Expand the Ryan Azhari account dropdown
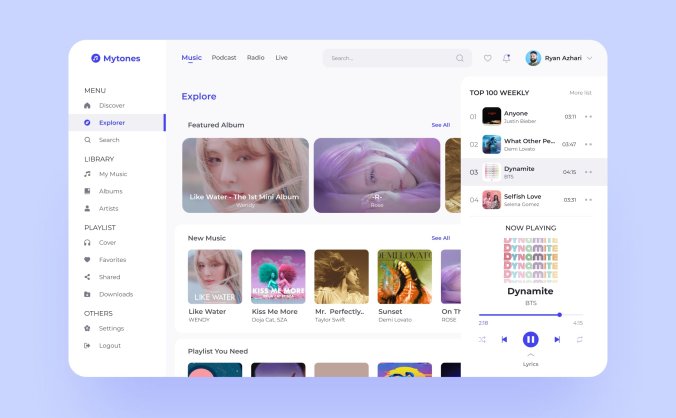 pyautogui.click(x=590, y=58)
